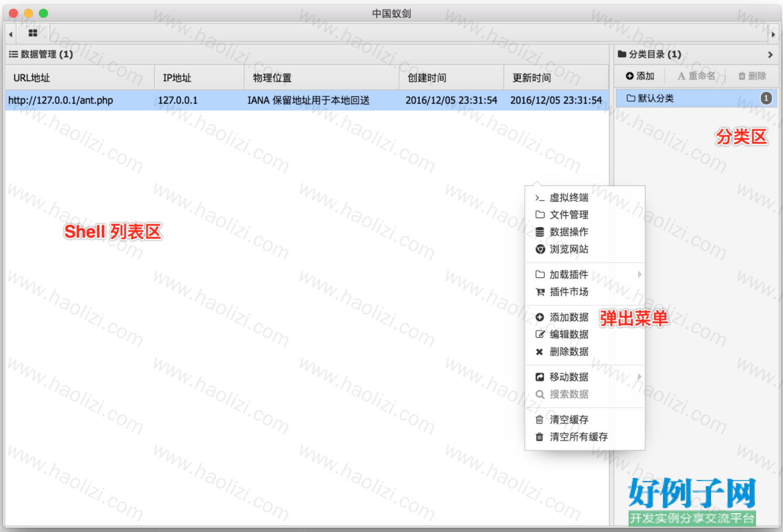This screenshot has height=532, width=783.
Task: Sort by the 更新时间 column header
Action: click(556, 78)
